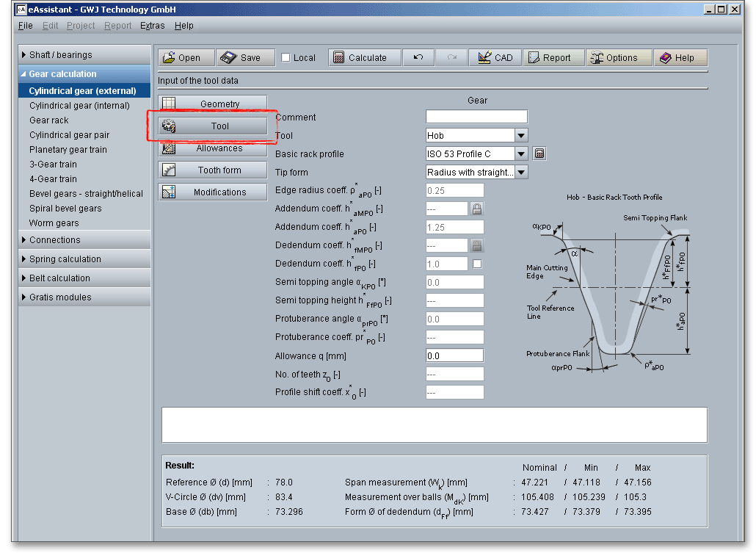Tick the checkbox beside Dedendum coeff. field
Screen dimensions: 756x553
pos(477,264)
